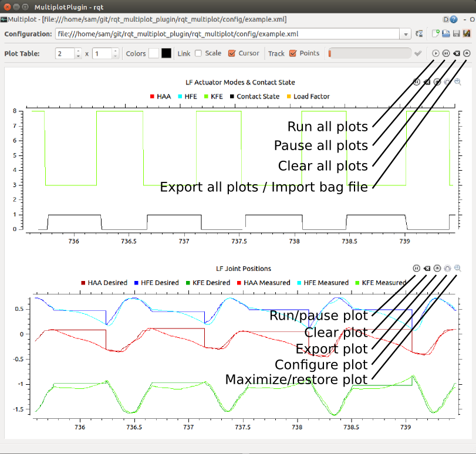Pause the LF Actuator Modes plot
The height and width of the screenshot is (454, 476).
point(416,82)
